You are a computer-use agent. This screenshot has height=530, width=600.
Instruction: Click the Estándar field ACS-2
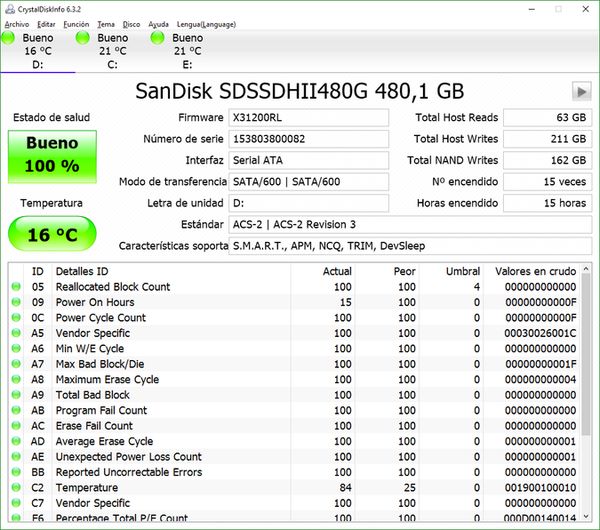coord(410,225)
